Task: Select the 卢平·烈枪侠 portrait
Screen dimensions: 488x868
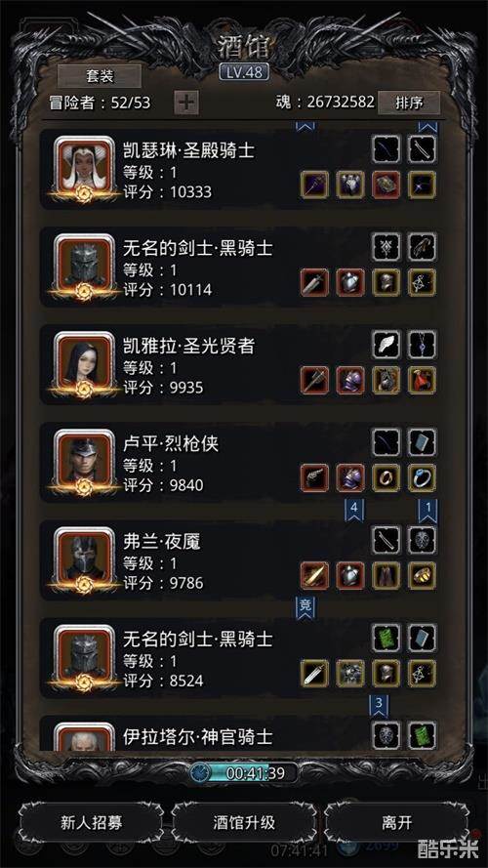Action: [x=84, y=461]
